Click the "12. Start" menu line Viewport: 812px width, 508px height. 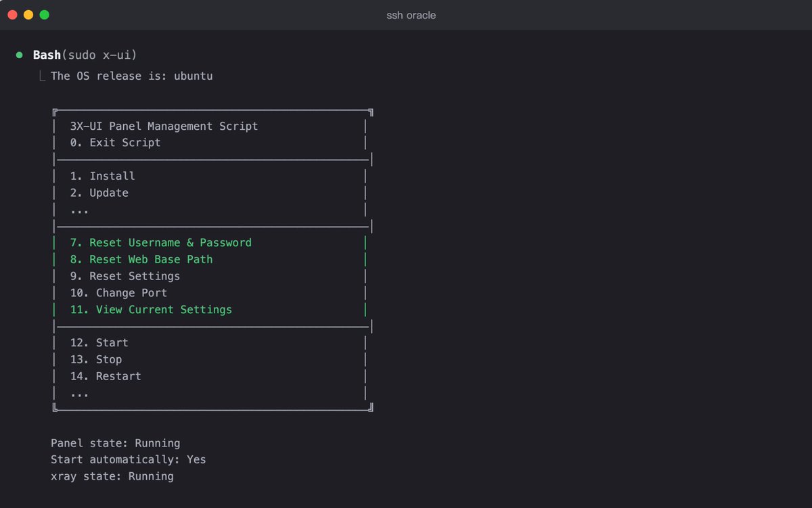click(99, 343)
